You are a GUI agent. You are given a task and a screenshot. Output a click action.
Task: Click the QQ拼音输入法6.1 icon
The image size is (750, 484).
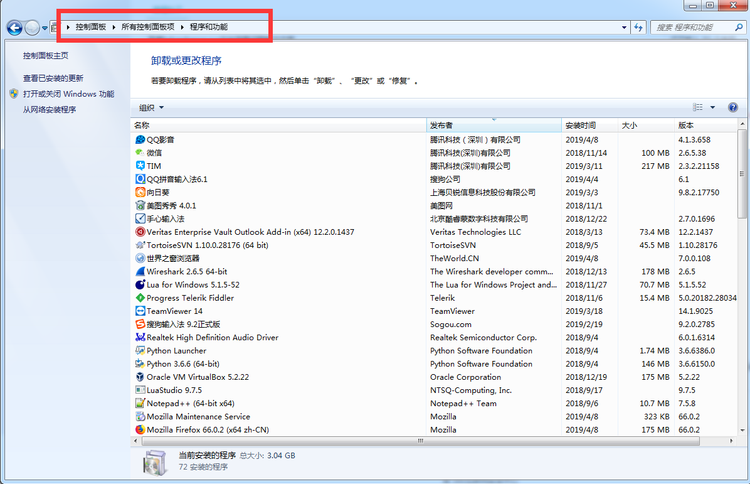(x=140, y=179)
